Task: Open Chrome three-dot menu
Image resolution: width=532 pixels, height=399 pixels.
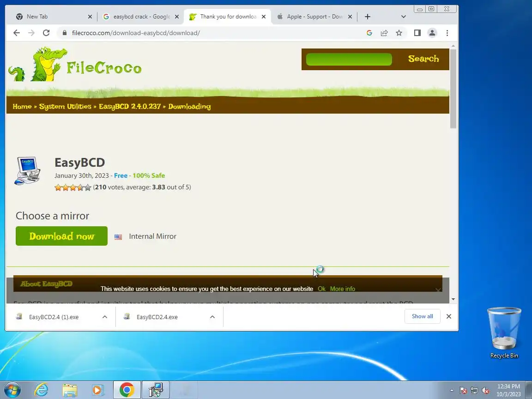Action: click(x=447, y=33)
